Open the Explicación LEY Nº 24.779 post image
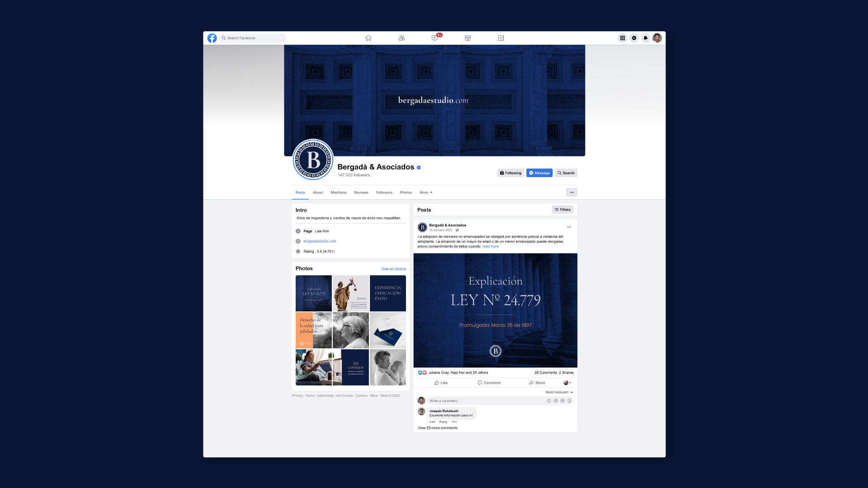This screenshot has height=488, width=868. 495,310
